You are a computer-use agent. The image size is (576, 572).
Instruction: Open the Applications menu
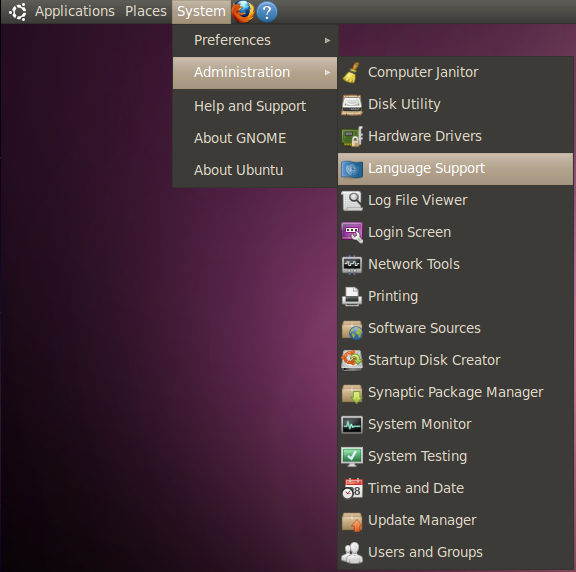coord(75,11)
